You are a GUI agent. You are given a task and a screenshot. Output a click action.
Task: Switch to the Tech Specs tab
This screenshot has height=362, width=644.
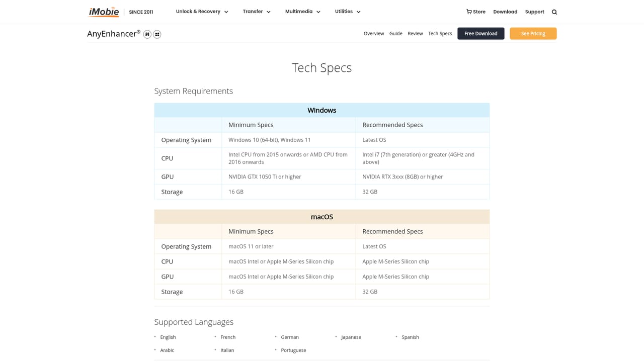[440, 34]
